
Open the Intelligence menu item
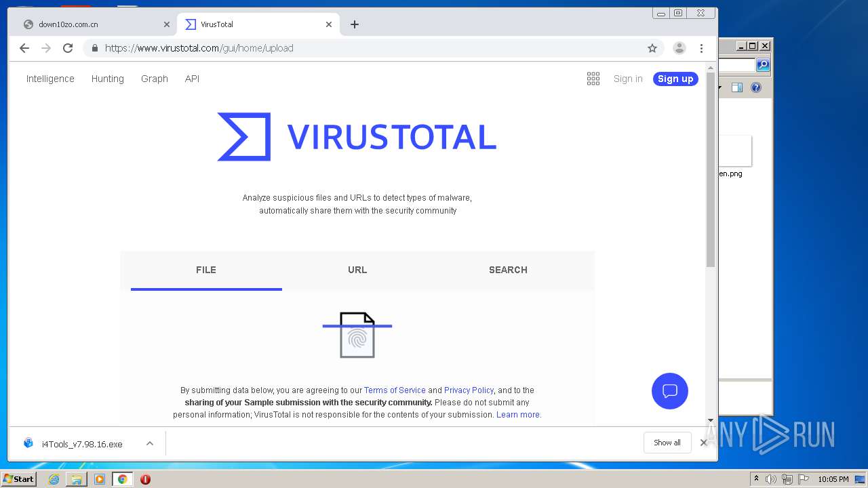point(50,79)
